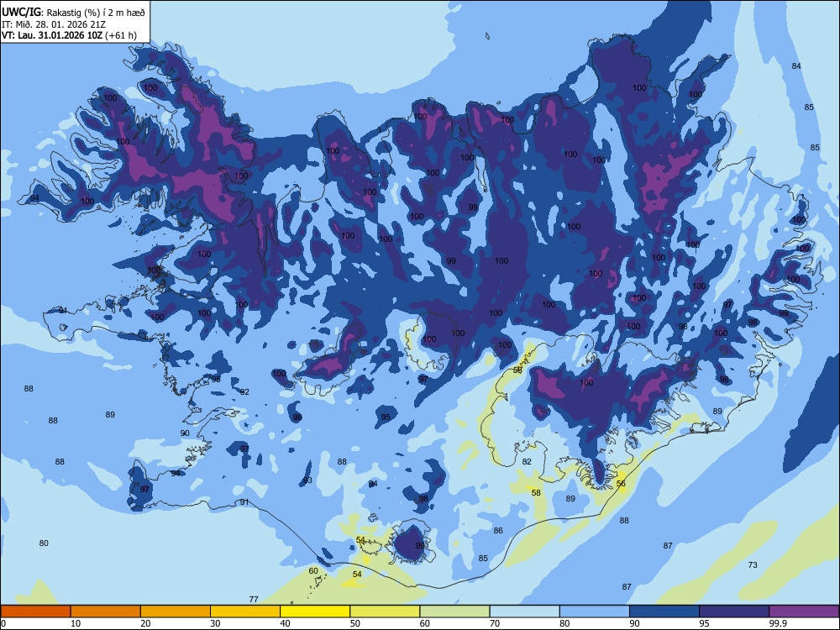Click the 60-70 light green legend swatch

[454, 612]
